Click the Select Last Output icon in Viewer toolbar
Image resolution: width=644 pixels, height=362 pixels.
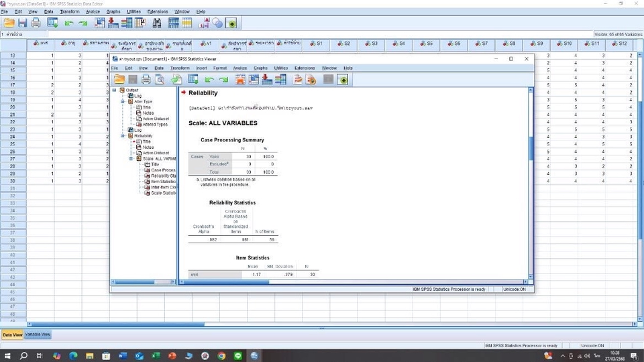(x=298, y=79)
